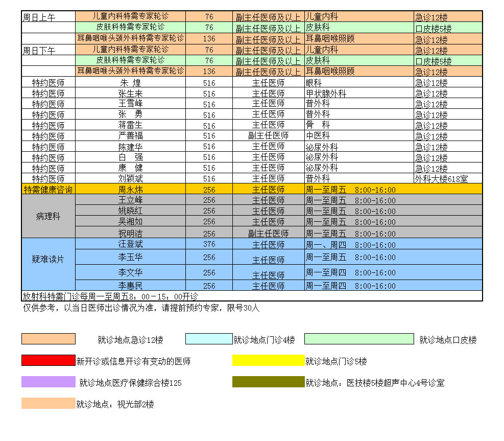Image resolution: width=504 pixels, height=441 pixels.
Task: Select the 疑难读片 merged cell
Action: click(x=49, y=259)
